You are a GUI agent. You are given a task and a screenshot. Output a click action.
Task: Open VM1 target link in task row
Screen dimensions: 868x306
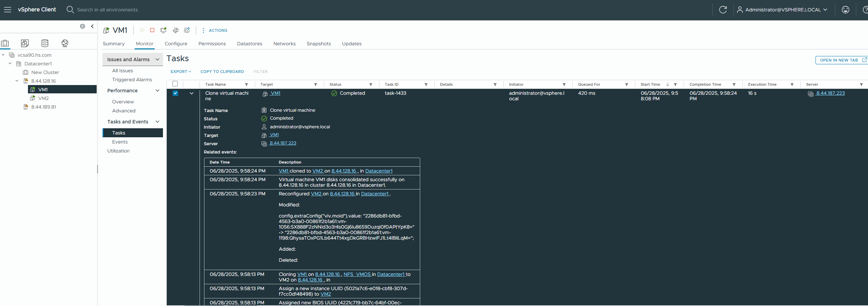[x=275, y=93]
